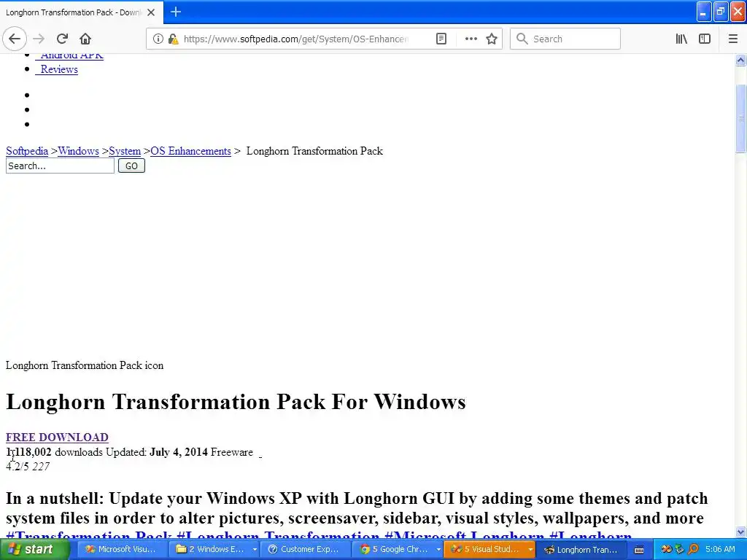The width and height of the screenshot is (747, 560).
Task: Click the GO button
Action: (131, 166)
